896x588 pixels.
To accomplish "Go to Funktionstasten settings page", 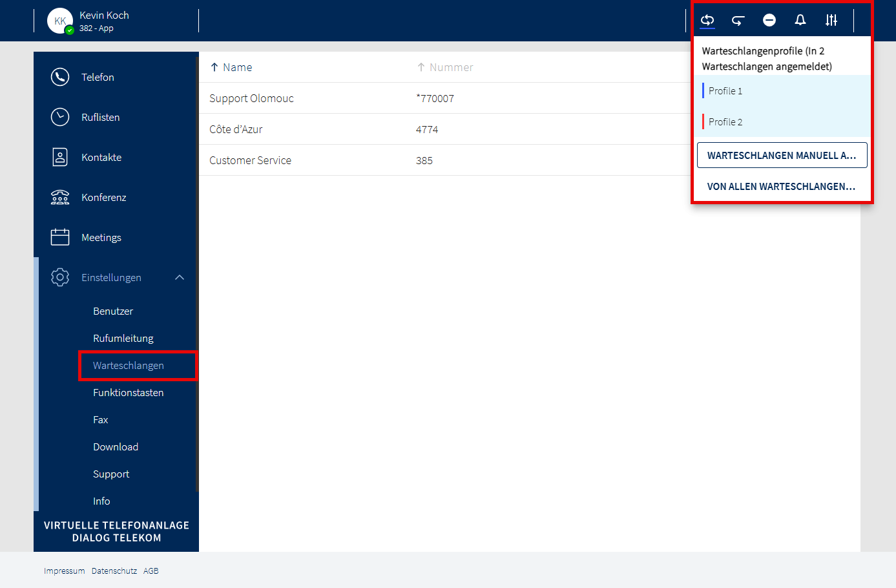I will (128, 392).
